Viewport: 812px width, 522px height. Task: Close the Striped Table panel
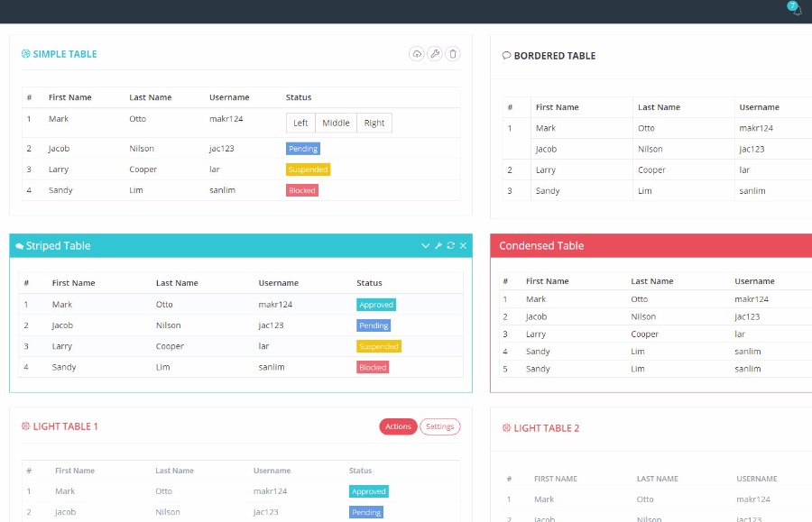464,245
